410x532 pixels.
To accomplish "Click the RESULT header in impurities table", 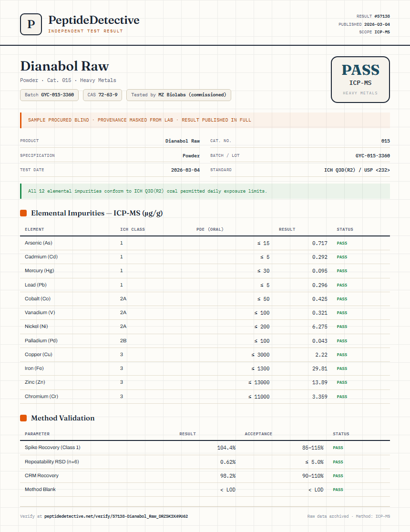I will pyautogui.click(x=287, y=229).
